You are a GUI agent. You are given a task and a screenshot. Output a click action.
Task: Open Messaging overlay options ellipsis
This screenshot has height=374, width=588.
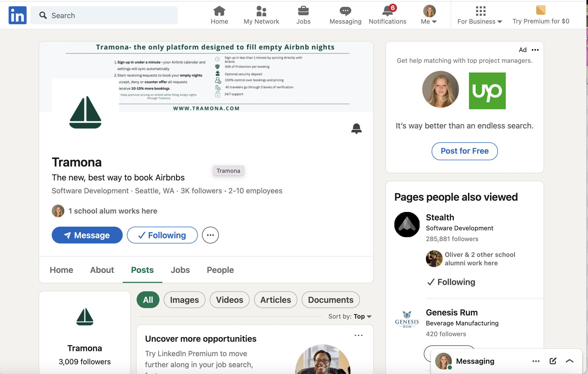pyautogui.click(x=536, y=361)
